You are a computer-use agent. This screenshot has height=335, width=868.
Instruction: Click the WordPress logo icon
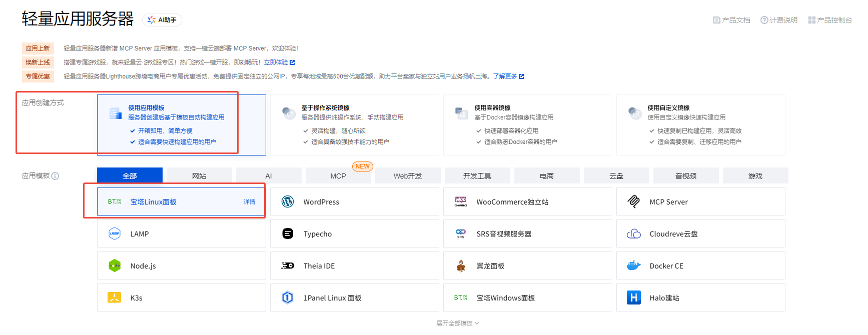coord(288,201)
